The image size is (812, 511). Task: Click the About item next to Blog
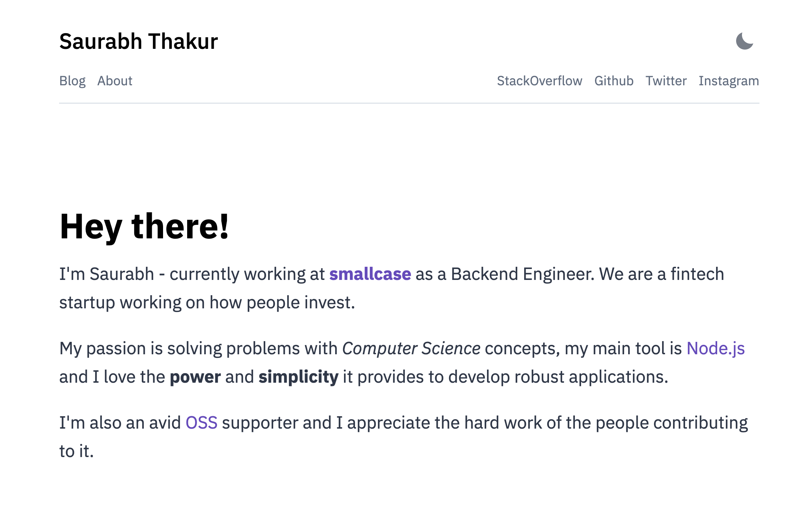(x=115, y=81)
